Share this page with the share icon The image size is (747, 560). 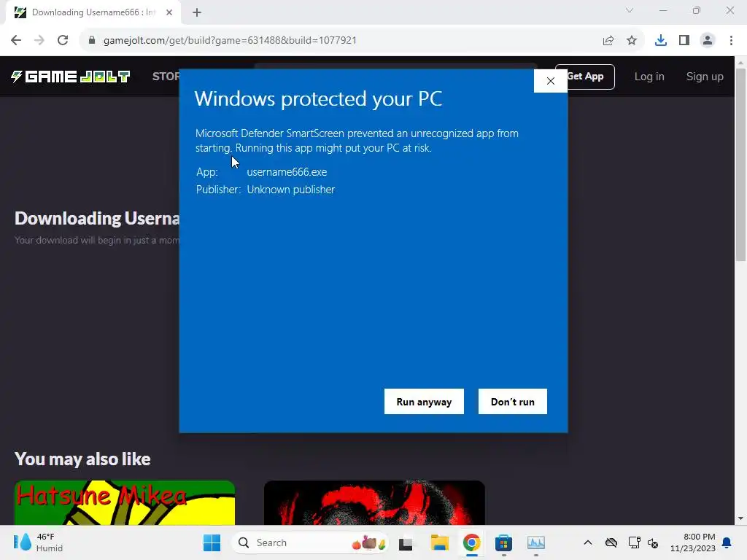click(x=608, y=40)
